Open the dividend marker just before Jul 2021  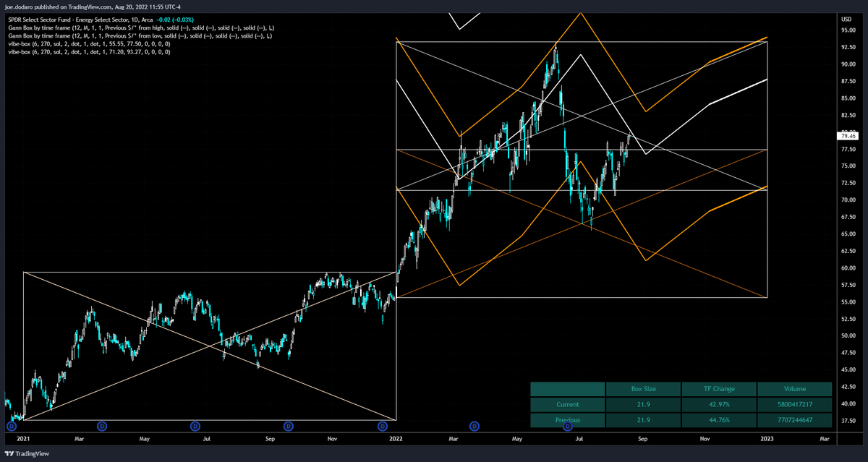click(195, 427)
